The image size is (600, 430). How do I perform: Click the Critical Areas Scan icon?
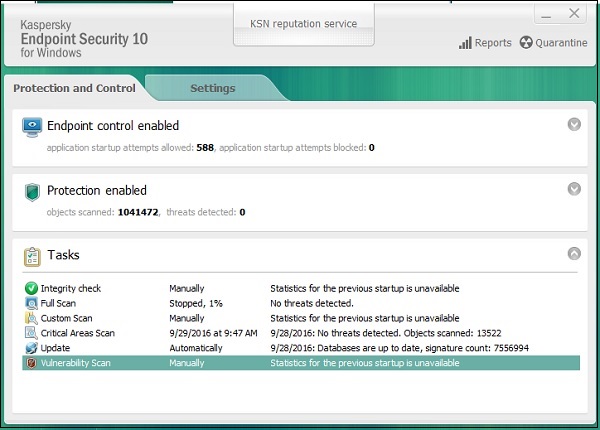pos(31,333)
